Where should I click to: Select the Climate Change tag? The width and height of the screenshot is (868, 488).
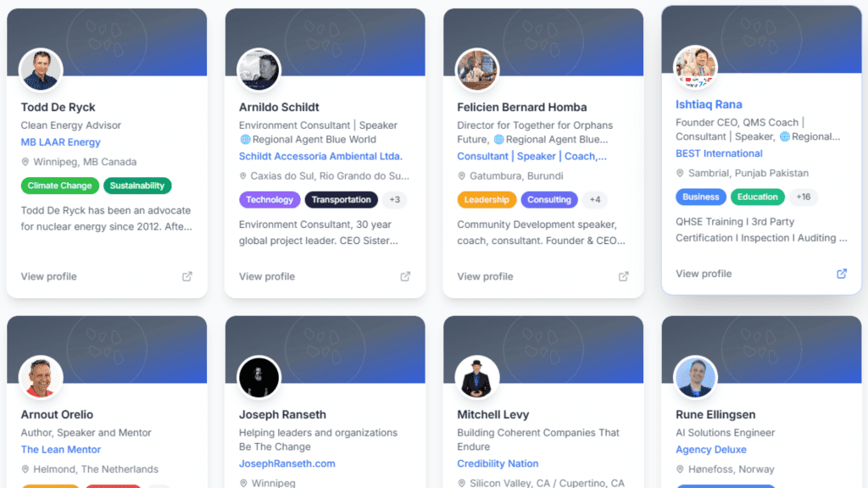tap(60, 186)
